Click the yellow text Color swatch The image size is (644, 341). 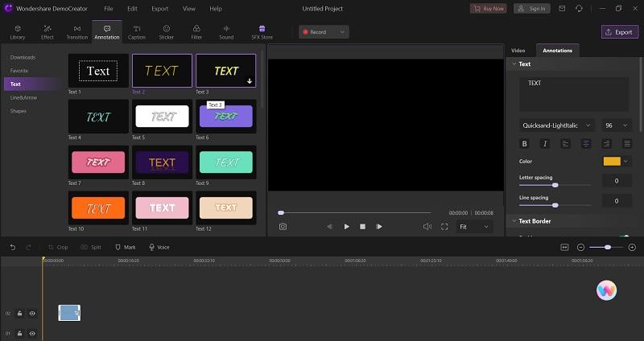click(612, 161)
